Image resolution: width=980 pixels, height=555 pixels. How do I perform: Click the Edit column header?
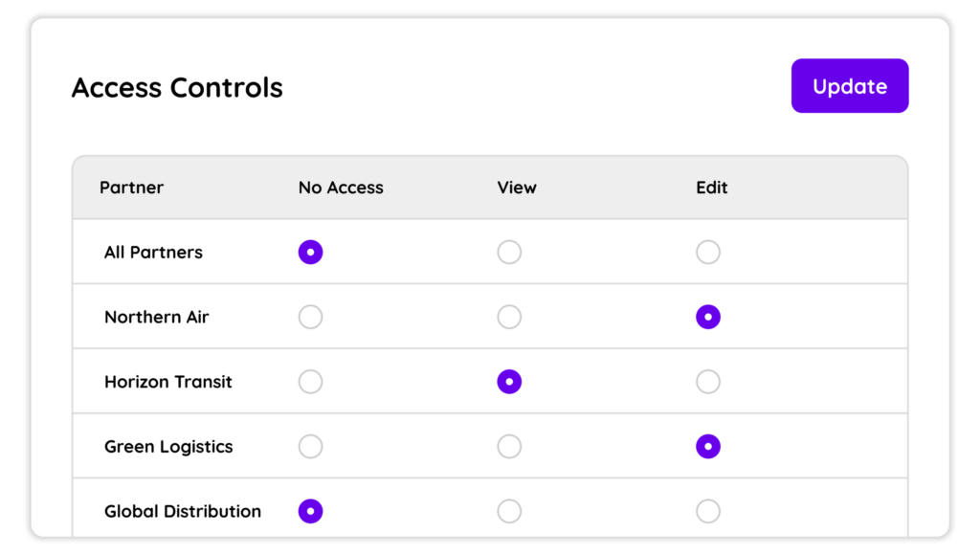click(x=712, y=188)
